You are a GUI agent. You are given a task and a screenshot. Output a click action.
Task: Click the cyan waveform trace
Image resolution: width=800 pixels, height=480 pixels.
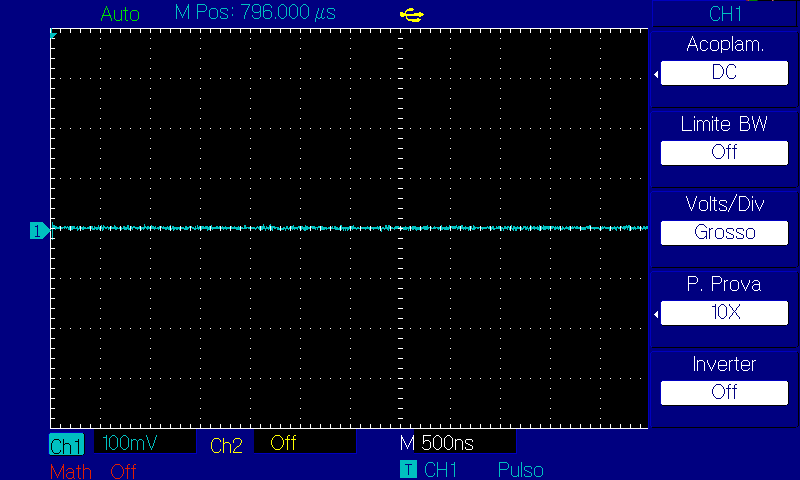tap(349, 228)
